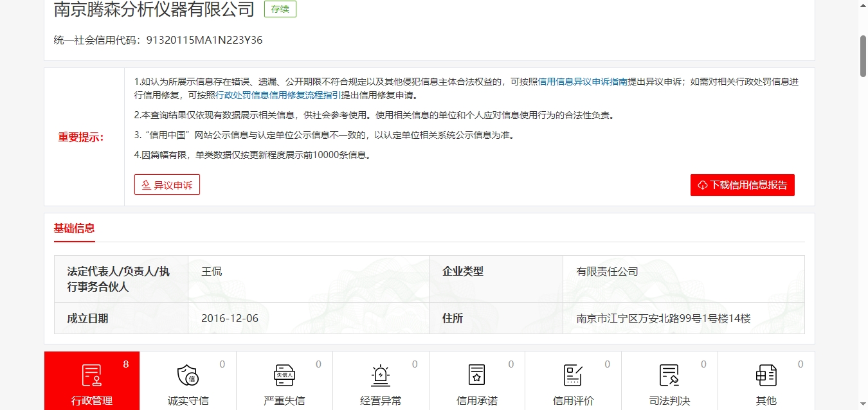Viewport: 868px width, 410px height.
Task: Click the address 南京市江宁区万安北路99号1号楼14楼
Action: tap(664, 318)
